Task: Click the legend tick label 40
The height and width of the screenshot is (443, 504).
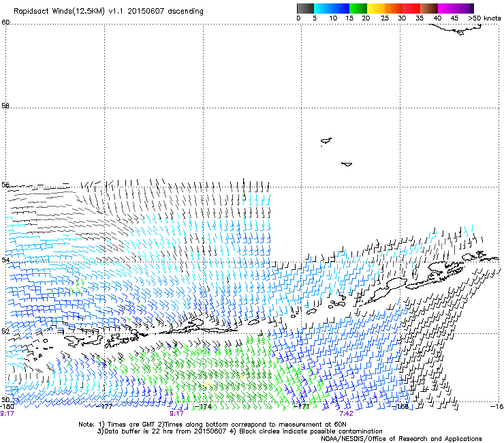Action: [437, 18]
